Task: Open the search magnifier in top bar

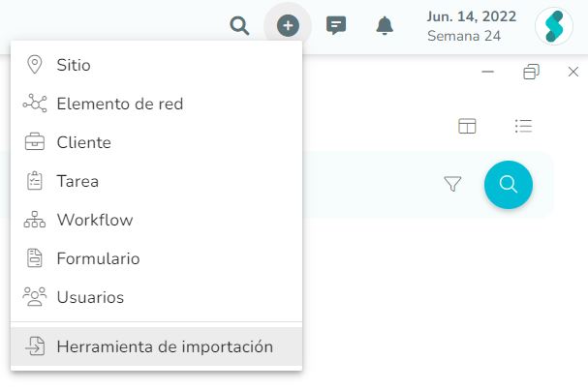Action: 239,25
